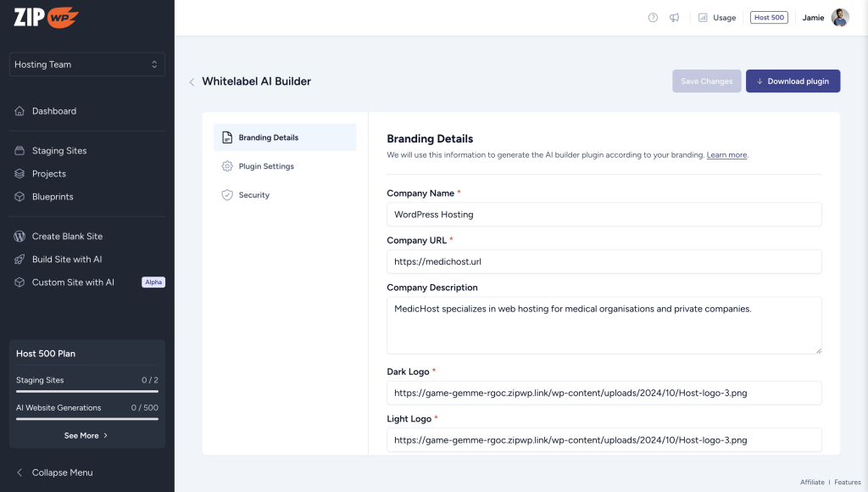The image size is (868, 492).
Task: Click the Download plugin button
Action: click(793, 81)
